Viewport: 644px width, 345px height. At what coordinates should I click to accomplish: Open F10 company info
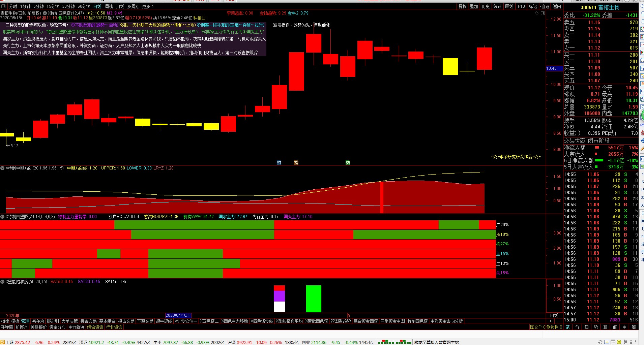tap(521, 6)
